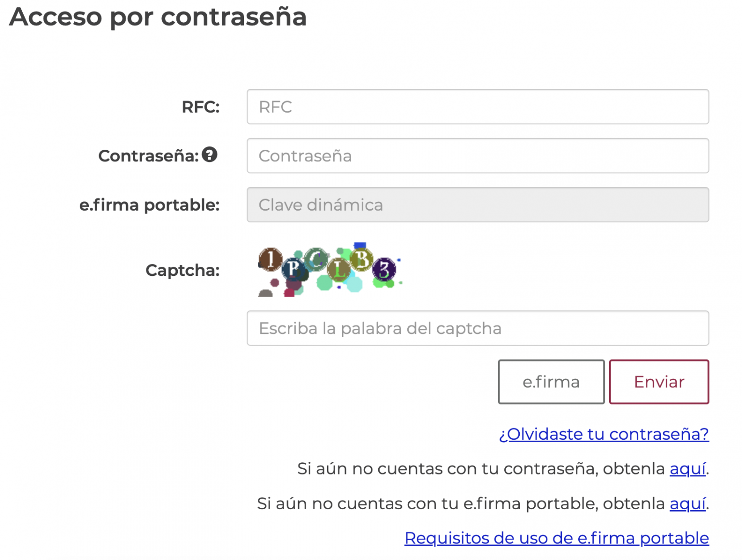Click the ¿Olvidaste tu contraseña? link
Viewport: 742px width, 560px height.
pos(603,434)
